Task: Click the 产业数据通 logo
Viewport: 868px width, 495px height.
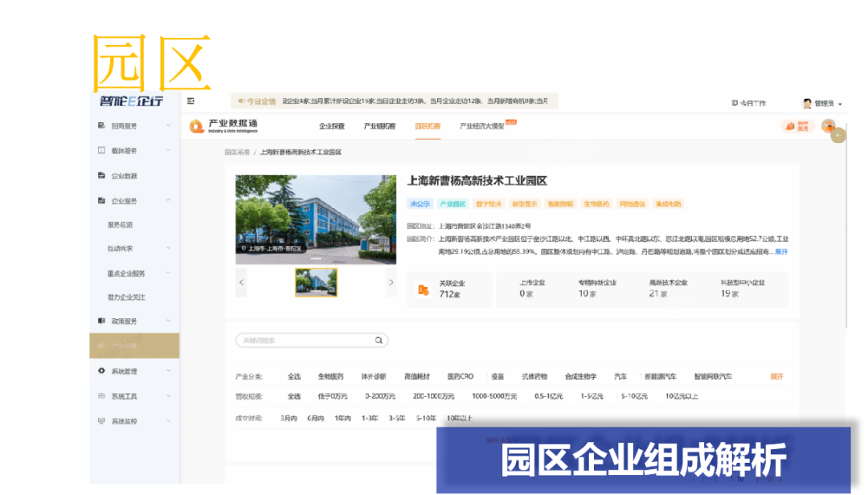Action: pyautogui.click(x=223, y=126)
